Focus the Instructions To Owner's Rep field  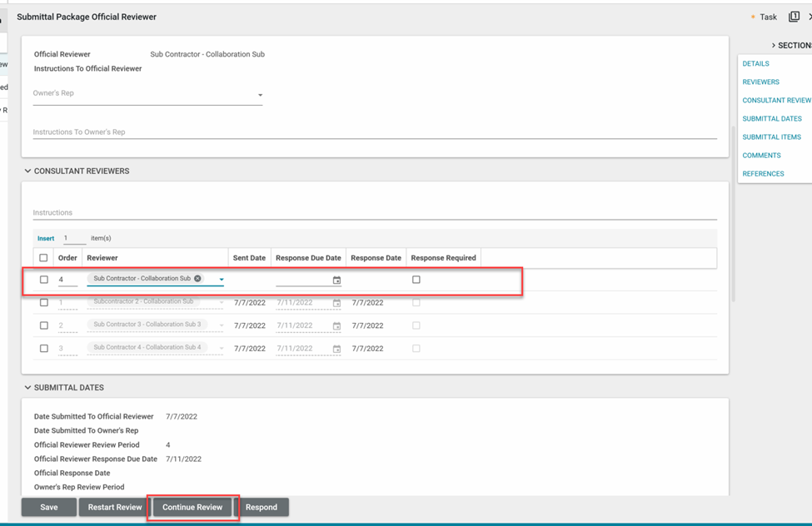click(375, 132)
